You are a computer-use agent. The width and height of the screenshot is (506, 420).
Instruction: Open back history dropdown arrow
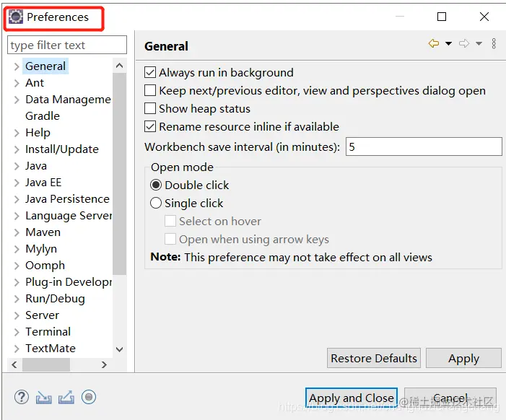[448, 43]
